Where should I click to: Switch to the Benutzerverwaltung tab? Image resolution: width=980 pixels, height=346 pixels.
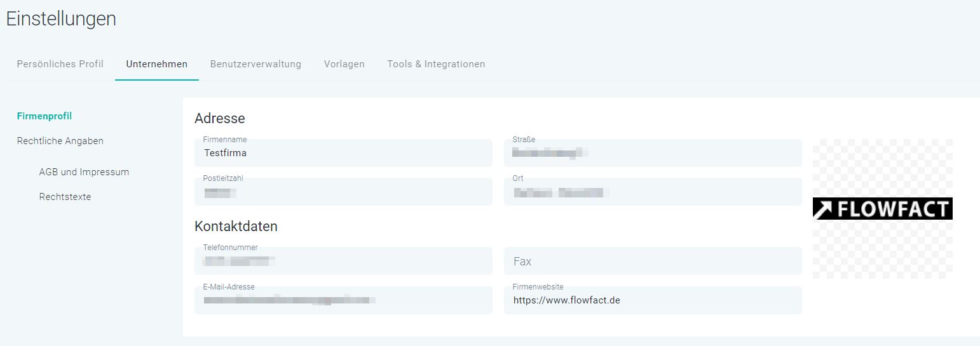[x=255, y=64]
